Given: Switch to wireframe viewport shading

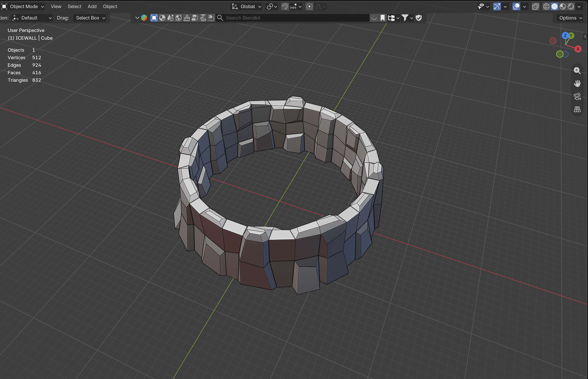Looking at the screenshot, I should point(546,6).
